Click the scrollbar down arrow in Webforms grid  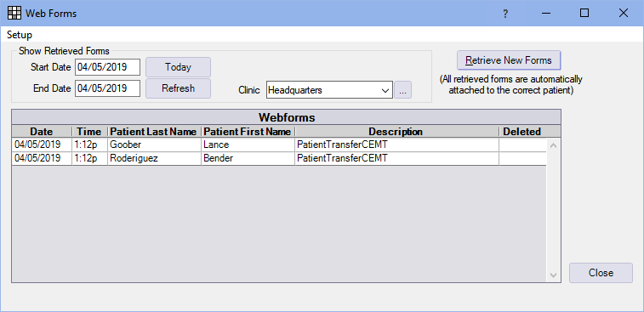(553, 275)
